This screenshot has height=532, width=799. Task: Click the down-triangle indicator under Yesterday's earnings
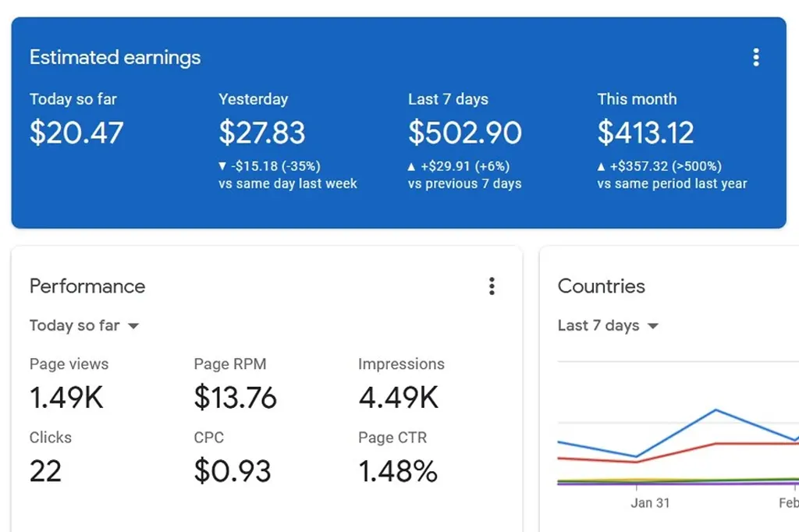click(x=222, y=166)
